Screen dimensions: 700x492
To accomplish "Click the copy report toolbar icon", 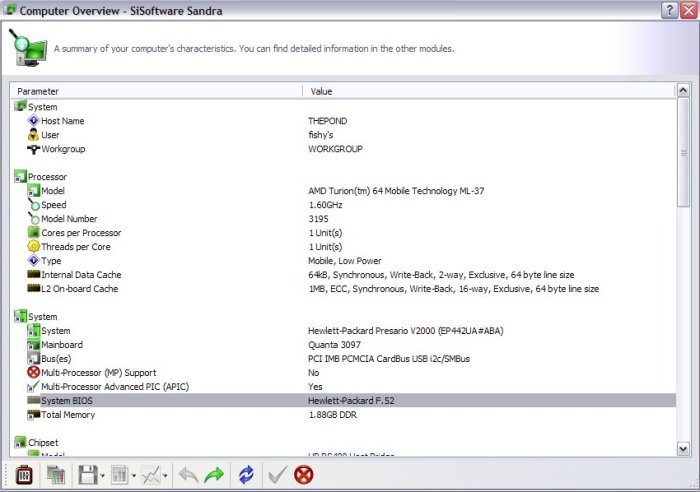I will (x=56, y=475).
